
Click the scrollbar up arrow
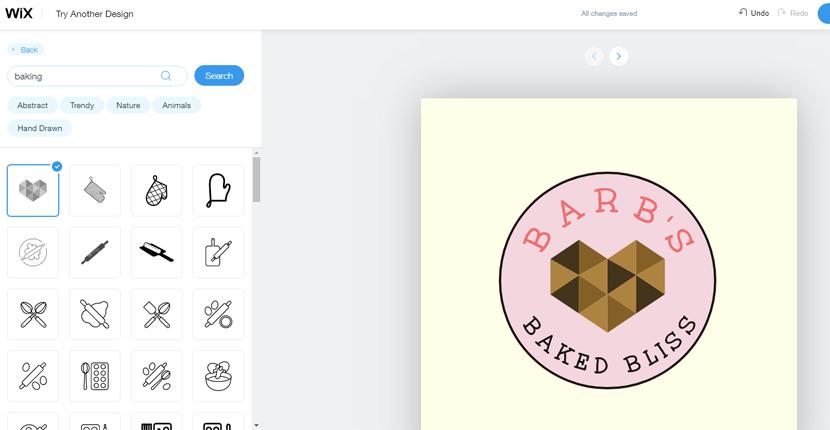coord(256,154)
